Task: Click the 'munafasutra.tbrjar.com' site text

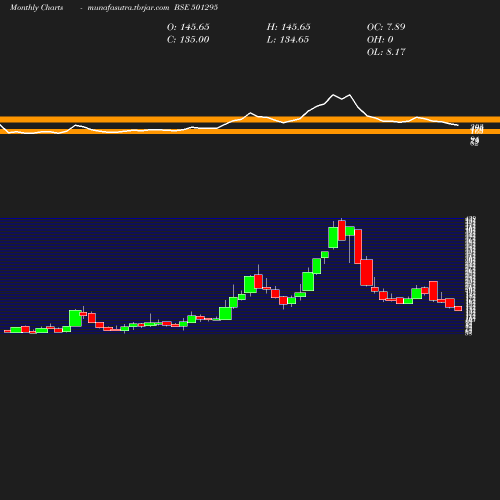Action: pyautogui.click(x=128, y=8)
